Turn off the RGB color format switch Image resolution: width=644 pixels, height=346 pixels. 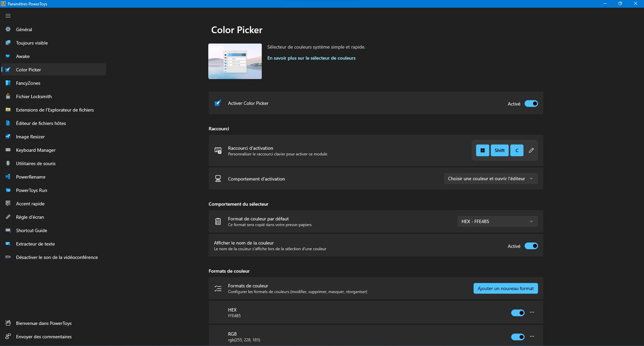tap(518, 337)
